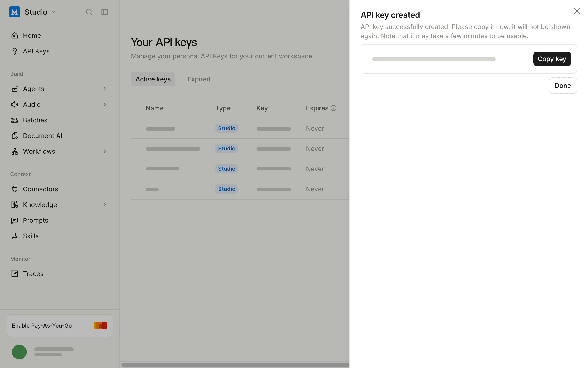588x368 pixels.
Task: Click the API Keys key icon
Action: click(x=15, y=51)
